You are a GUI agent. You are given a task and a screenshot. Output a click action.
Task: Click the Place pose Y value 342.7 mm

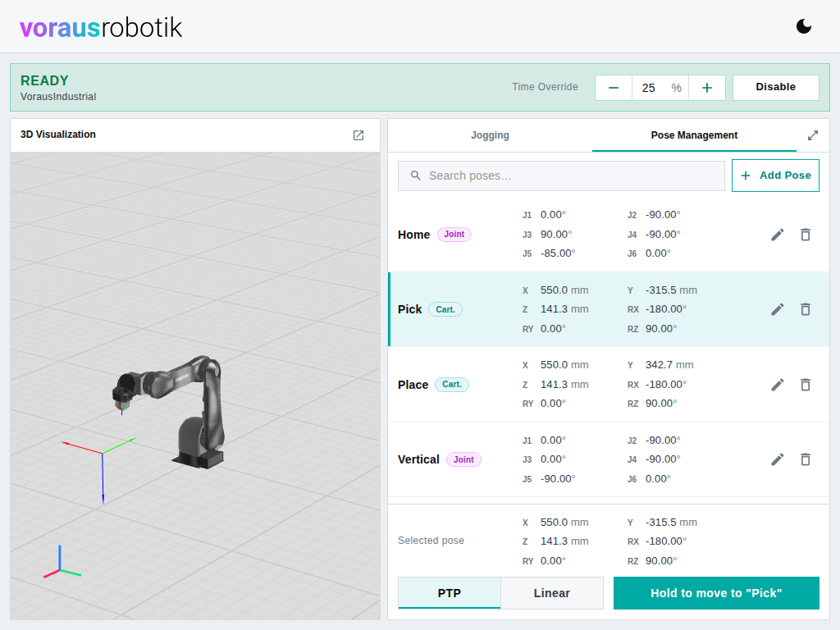[x=669, y=365]
